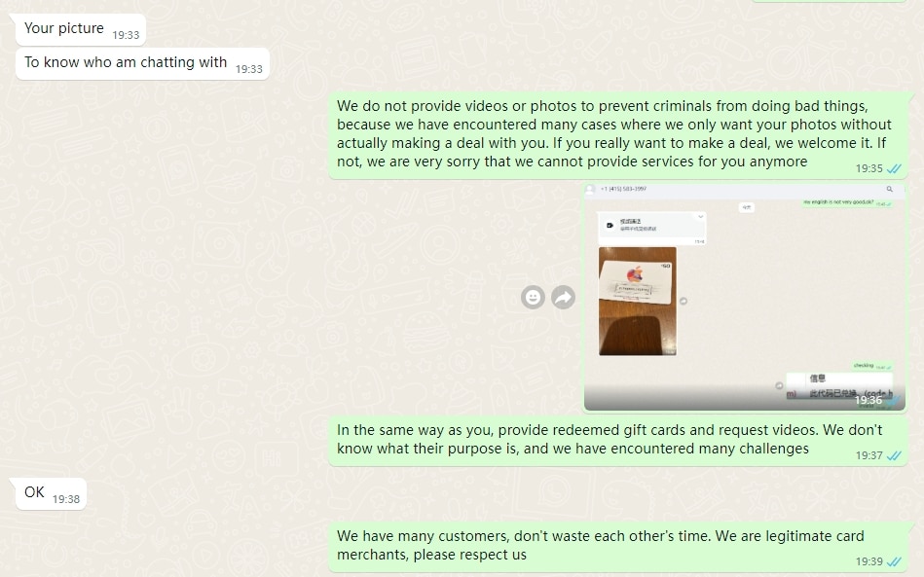The height and width of the screenshot is (577, 924).
Task: Forward the image message using arrow icon
Action: [564, 298]
